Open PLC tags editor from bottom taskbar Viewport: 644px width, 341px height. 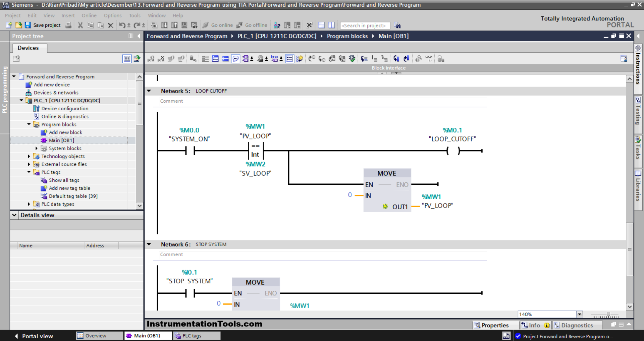pyautogui.click(x=197, y=336)
